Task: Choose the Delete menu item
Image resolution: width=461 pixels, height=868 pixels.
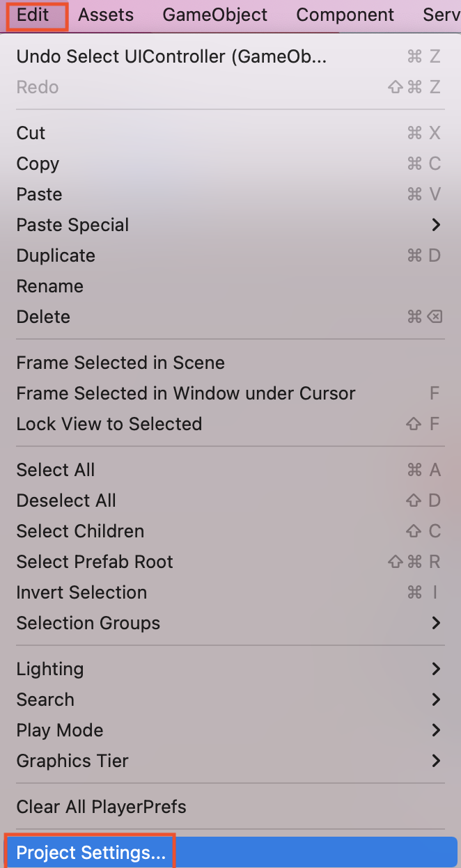Action: pyautogui.click(x=43, y=317)
